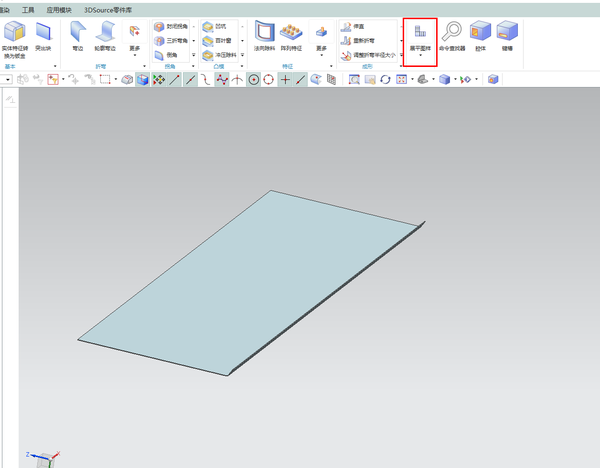Toggle the Enable Snap Point button
This screenshot has width=600, height=468.
[159, 80]
